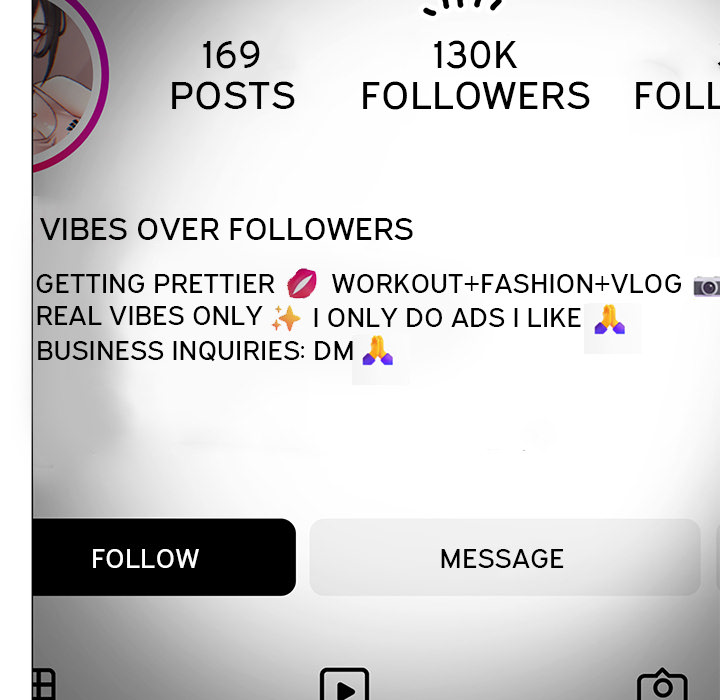Click the camera emoji after VLOG

(x=707, y=287)
